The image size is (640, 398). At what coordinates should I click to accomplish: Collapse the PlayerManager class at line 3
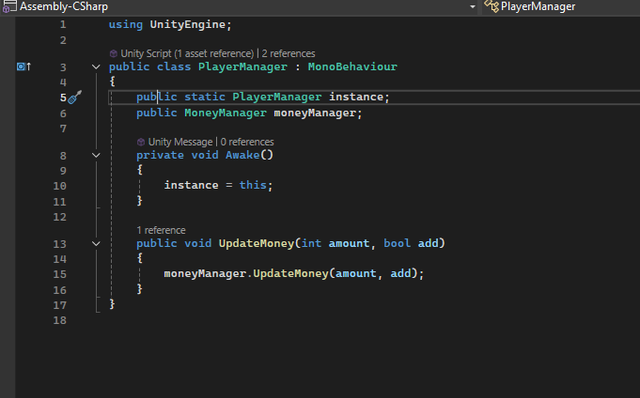[x=96, y=67]
